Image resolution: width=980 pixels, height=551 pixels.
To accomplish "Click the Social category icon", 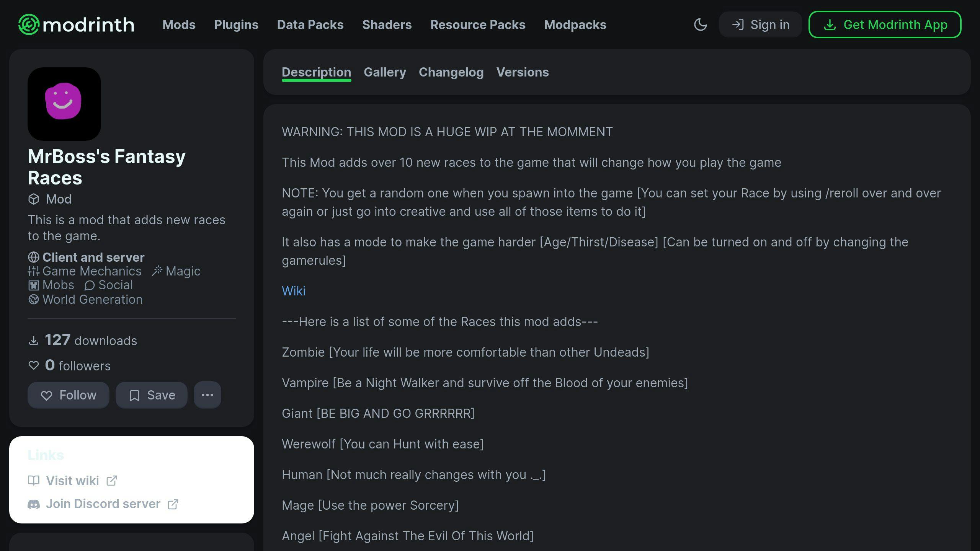I will point(88,285).
